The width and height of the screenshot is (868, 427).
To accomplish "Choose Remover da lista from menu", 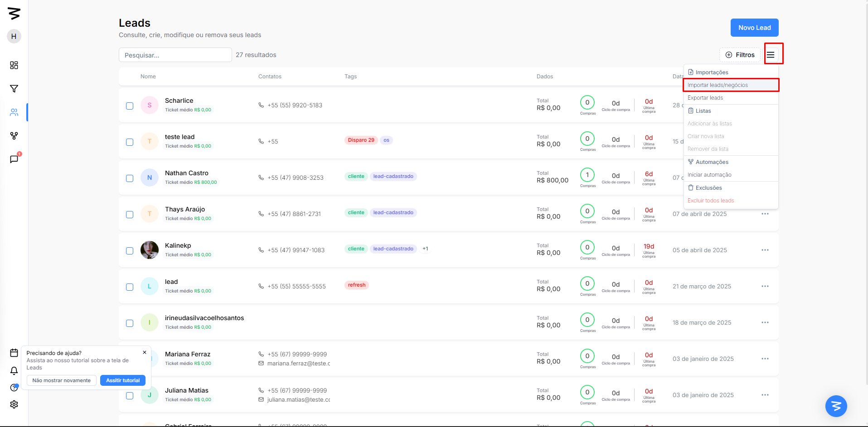I will (x=731, y=149).
